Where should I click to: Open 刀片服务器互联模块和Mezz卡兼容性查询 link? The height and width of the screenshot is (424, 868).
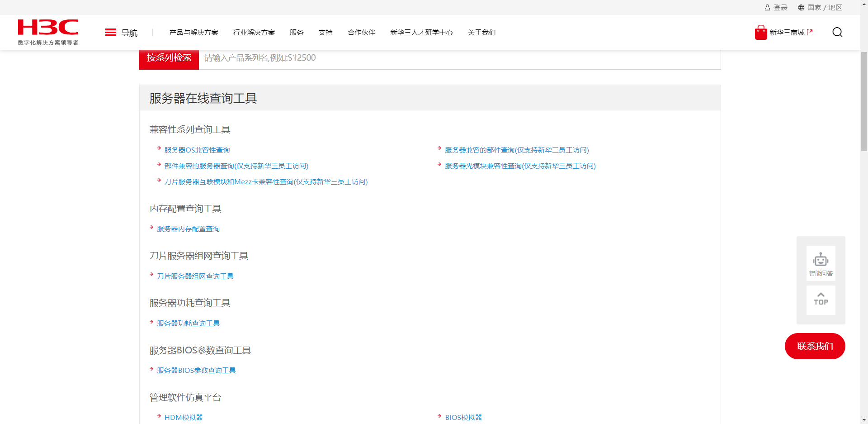point(266,182)
